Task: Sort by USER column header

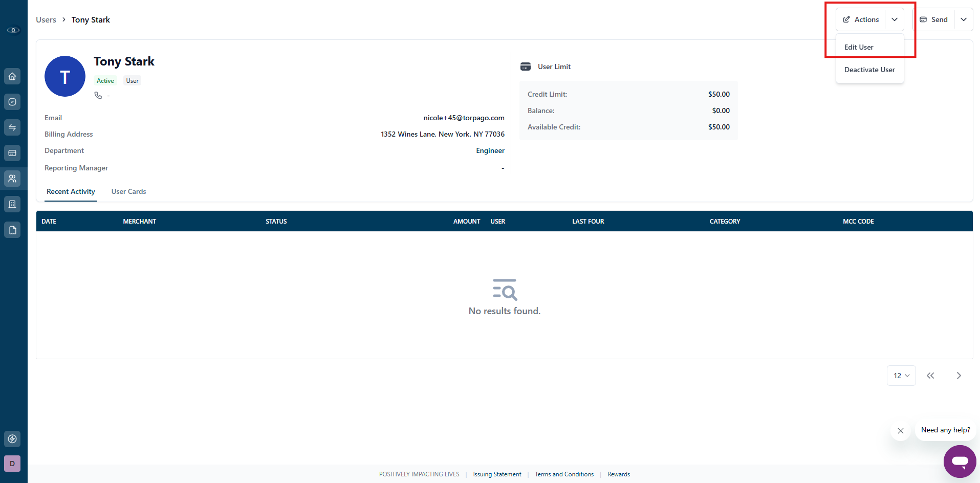Action: [498, 222]
